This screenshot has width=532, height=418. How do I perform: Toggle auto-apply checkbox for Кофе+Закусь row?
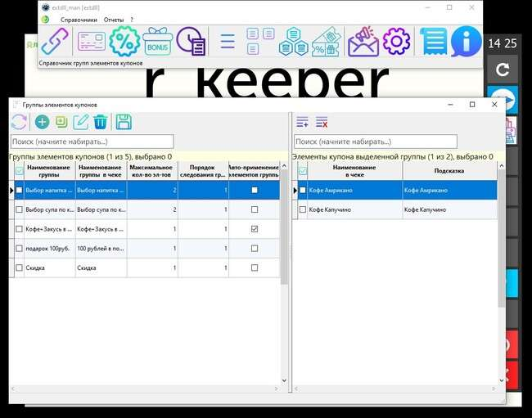tap(255, 229)
